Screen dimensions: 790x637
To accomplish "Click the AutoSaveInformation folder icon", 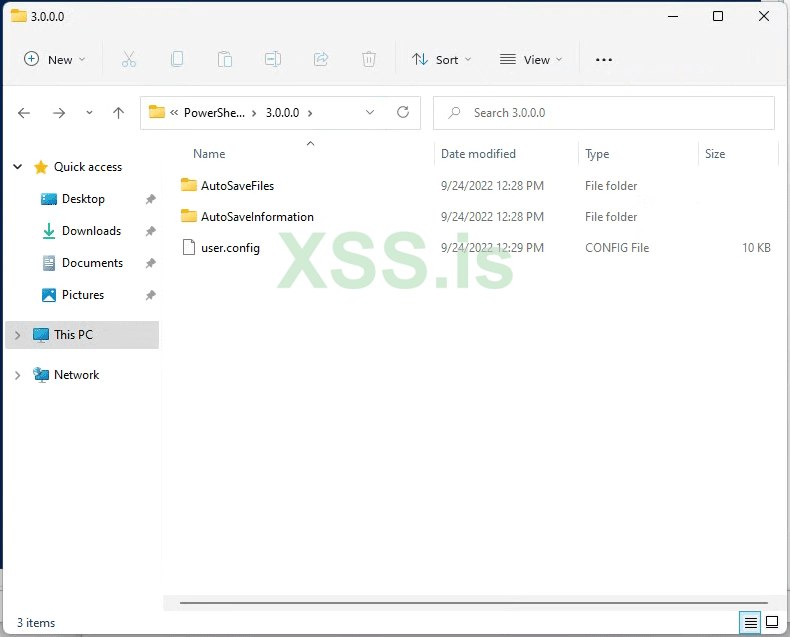I will (189, 216).
